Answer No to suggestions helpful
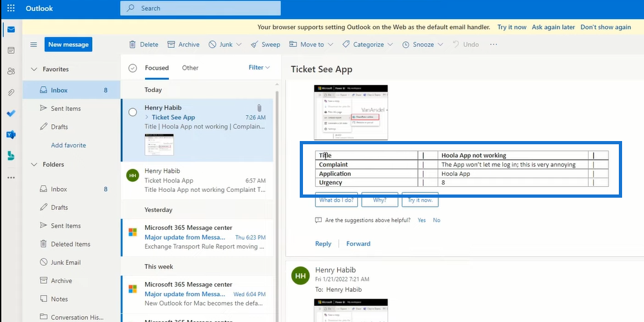Image resolution: width=644 pixels, height=322 pixels. click(436, 220)
